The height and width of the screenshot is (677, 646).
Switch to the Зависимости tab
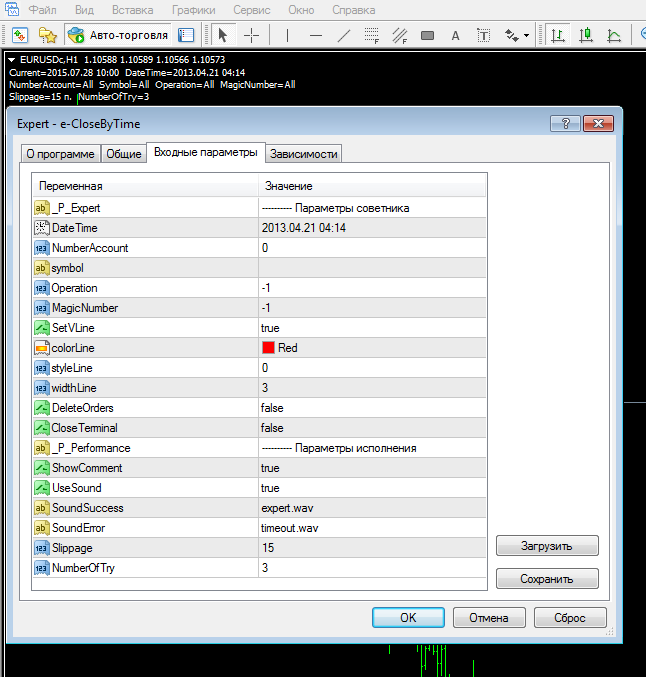pos(304,154)
